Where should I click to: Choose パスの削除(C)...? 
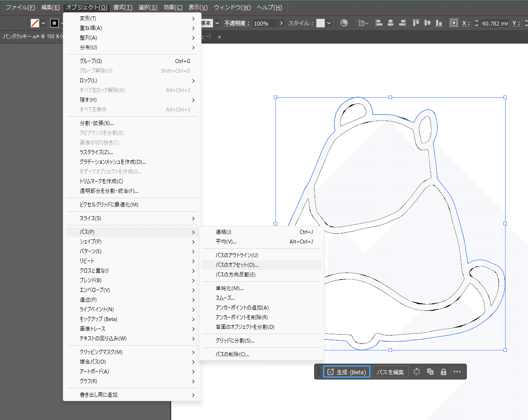[x=261, y=354]
